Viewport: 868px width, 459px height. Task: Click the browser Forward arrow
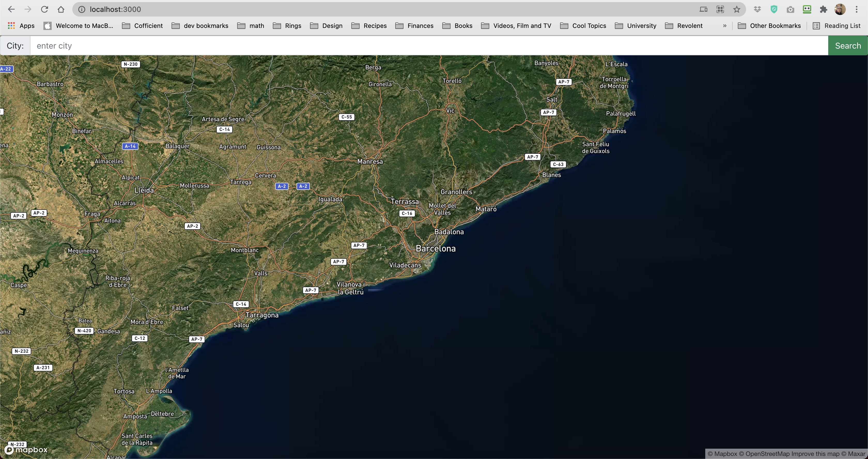tap(28, 10)
